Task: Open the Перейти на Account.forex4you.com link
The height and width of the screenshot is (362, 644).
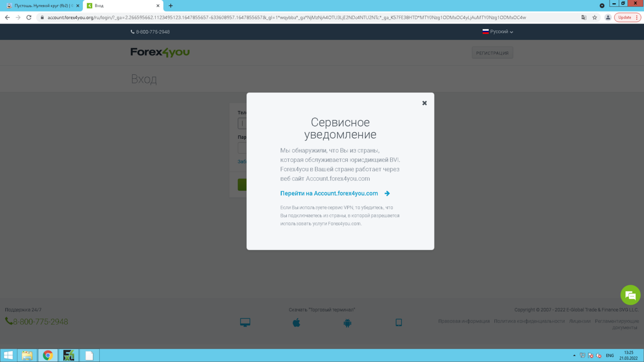Action: point(329,193)
